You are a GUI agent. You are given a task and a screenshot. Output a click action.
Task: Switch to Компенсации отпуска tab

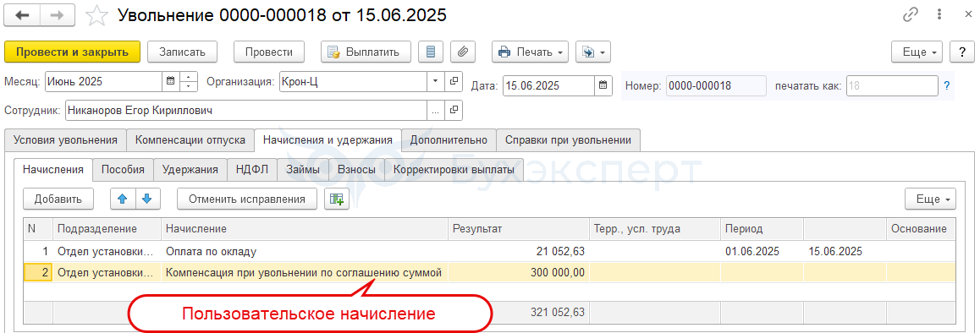190,140
